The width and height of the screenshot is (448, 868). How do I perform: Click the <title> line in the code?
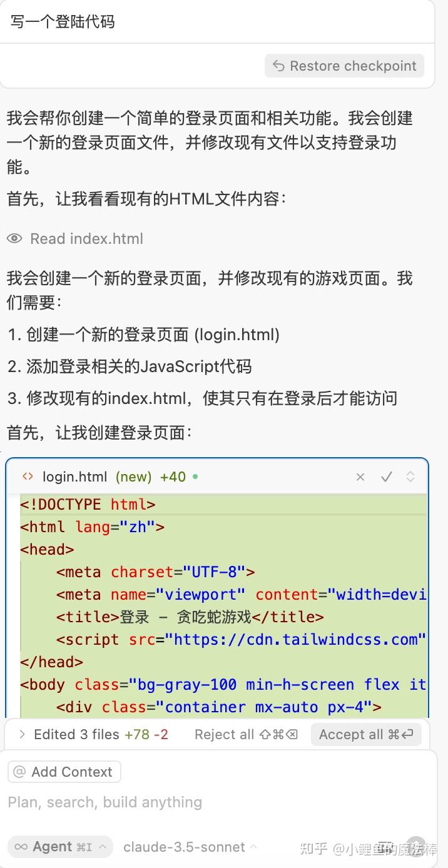pos(190,617)
